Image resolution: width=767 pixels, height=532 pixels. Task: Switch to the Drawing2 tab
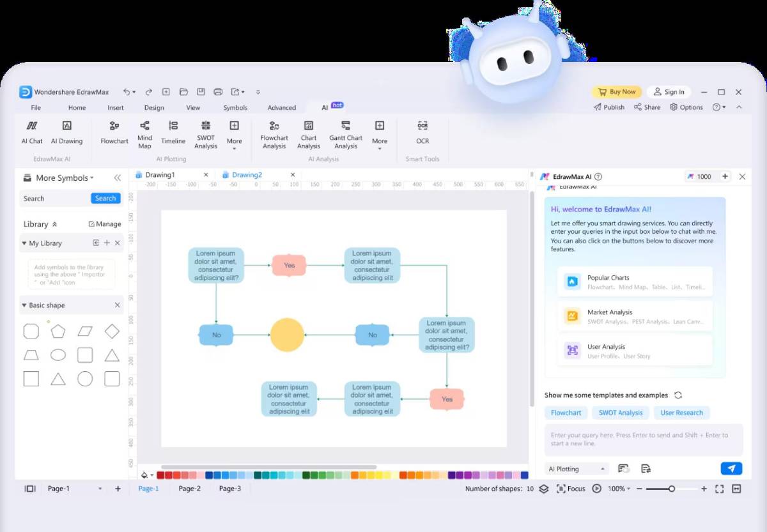click(x=248, y=173)
